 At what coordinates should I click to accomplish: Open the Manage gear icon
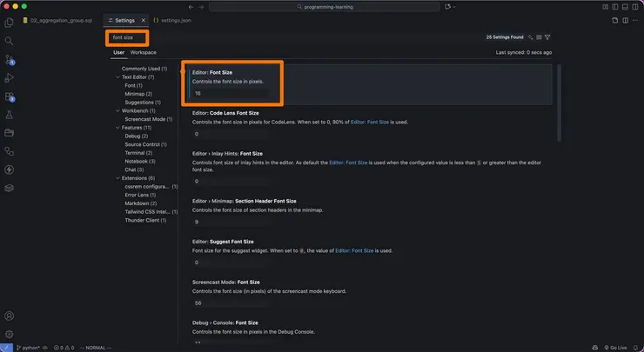9,335
